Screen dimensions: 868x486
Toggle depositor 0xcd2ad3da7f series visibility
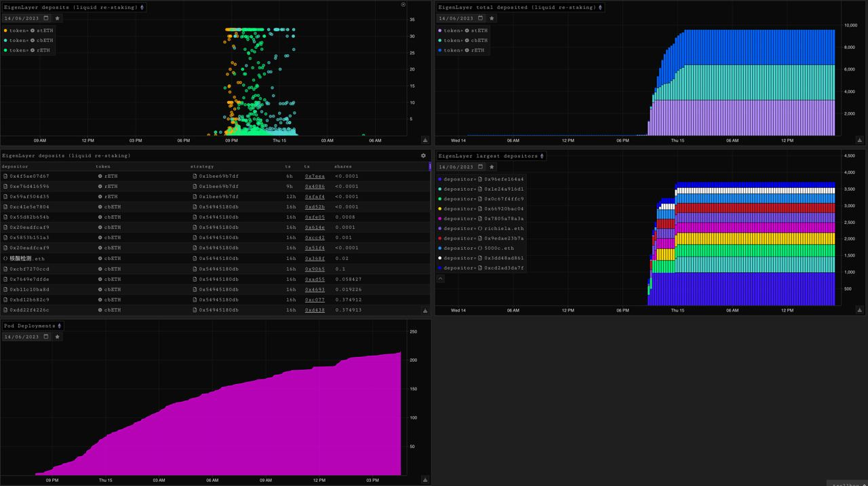[481, 268]
